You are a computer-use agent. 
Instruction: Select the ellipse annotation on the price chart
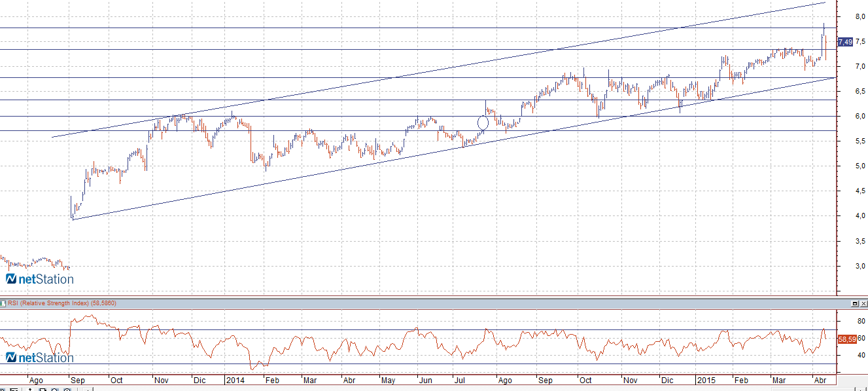(x=483, y=122)
